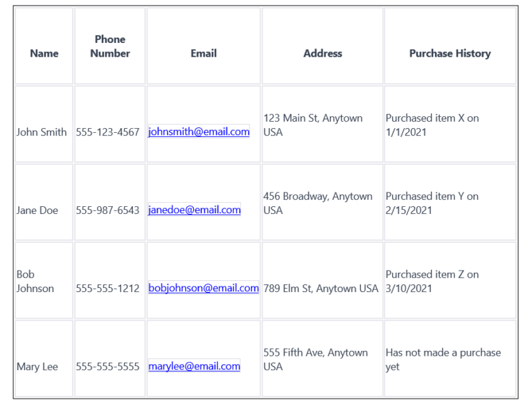
Task: Select the Purchase History column header
Action: tap(450, 53)
